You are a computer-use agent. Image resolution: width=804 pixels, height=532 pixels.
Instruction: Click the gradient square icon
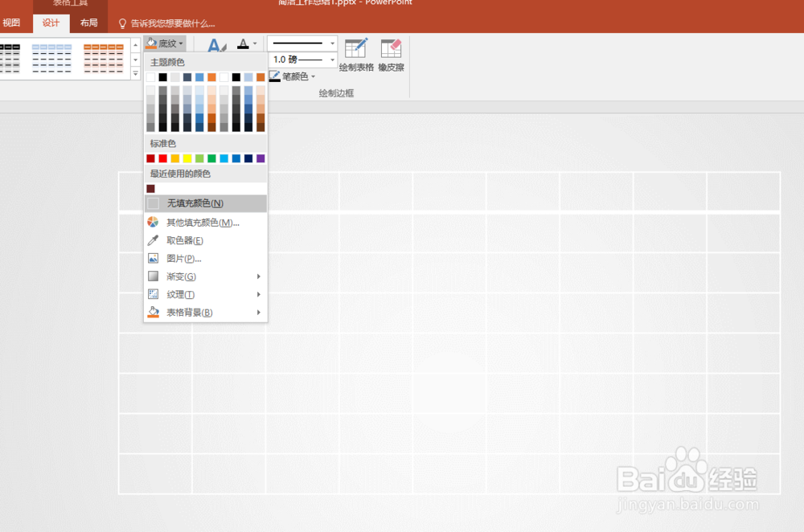153,276
